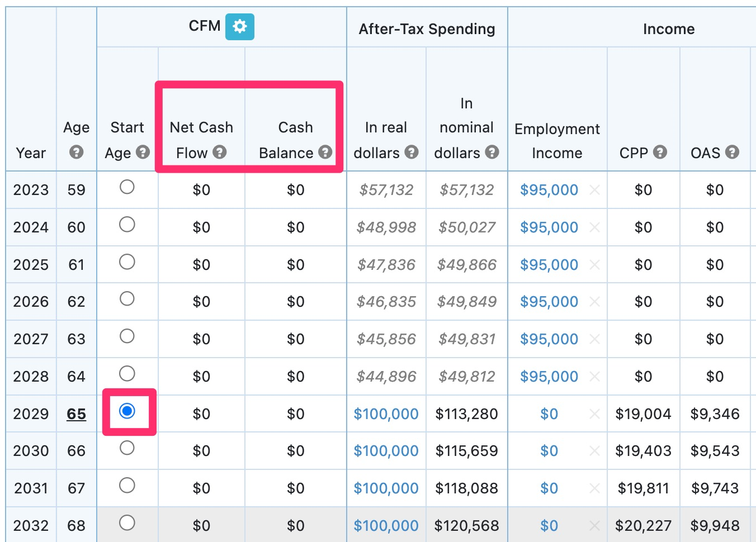The image size is (756, 542).
Task: Open the CFM settings gear
Action: coord(240,26)
